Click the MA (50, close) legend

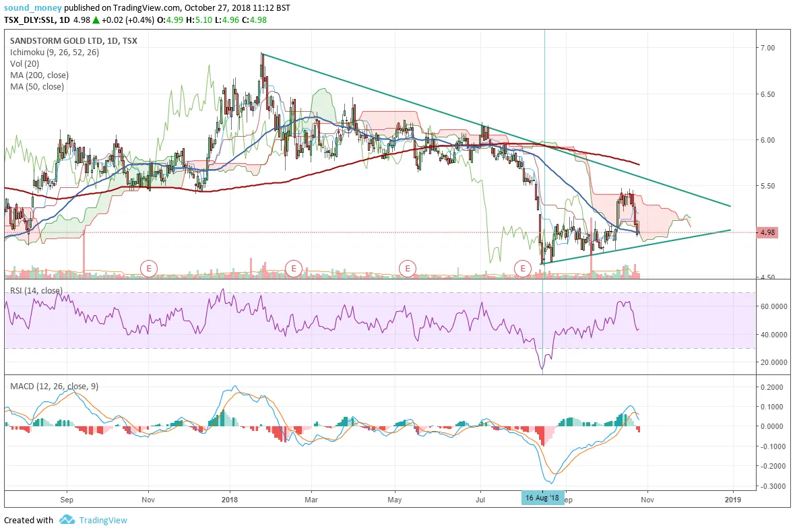coord(37,87)
